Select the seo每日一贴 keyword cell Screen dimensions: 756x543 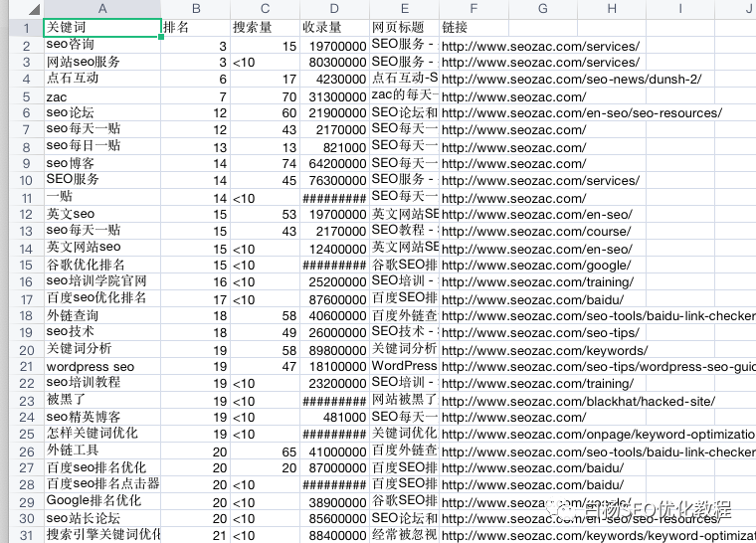pyautogui.click(x=102, y=146)
